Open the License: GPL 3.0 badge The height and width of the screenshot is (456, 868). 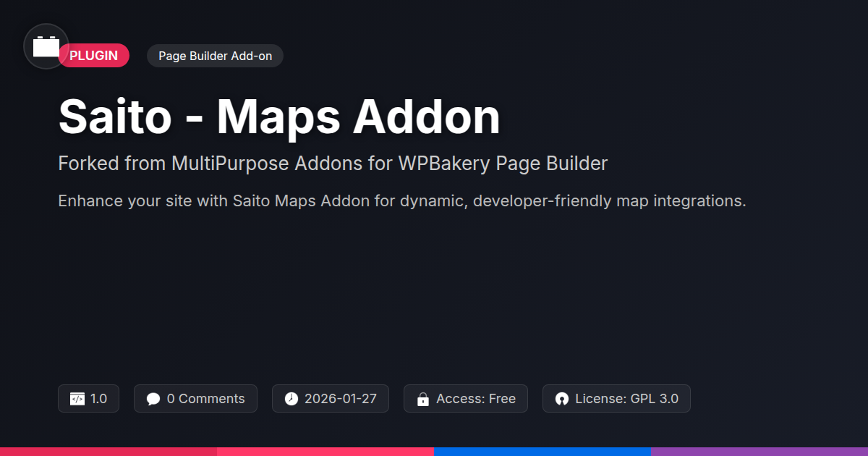pyautogui.click(x=616, y=399)
